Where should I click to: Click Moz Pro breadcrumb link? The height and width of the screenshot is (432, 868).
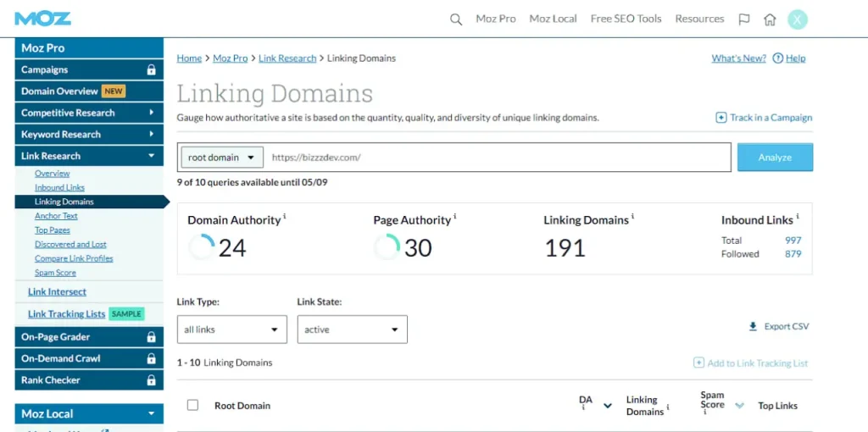click(x=231, y=58)
